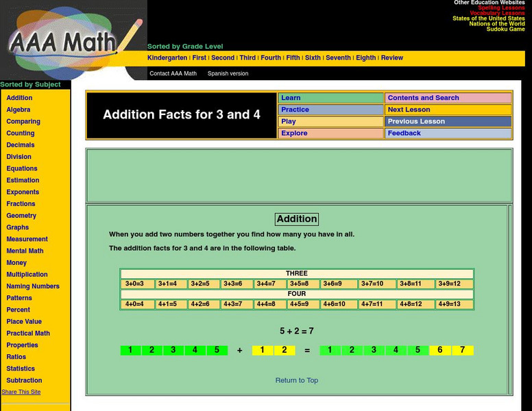Viewport: 532px width, 411px height.
Task: Open the Estimation subject
Action: 23,180
